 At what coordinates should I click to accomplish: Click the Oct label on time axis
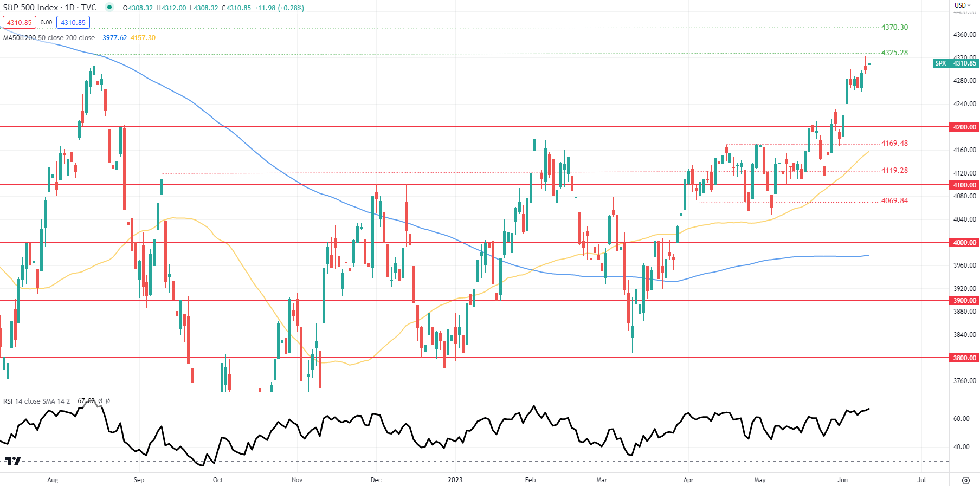[218, 480]
